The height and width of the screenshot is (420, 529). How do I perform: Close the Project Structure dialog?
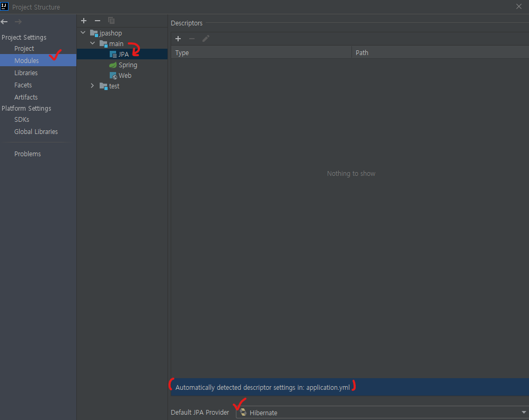tap(519, 6)
